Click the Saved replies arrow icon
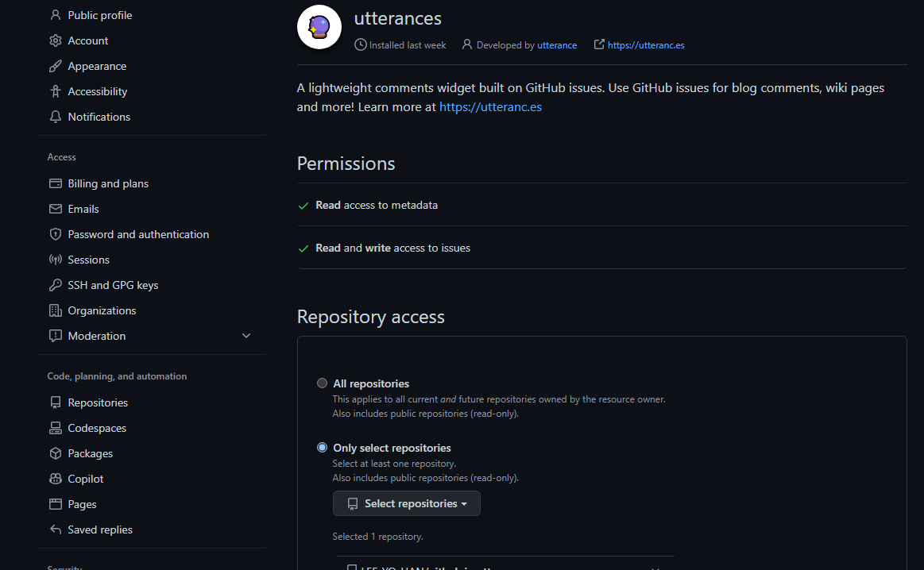This screenshot has height=570, width=924. click(56, 530)
